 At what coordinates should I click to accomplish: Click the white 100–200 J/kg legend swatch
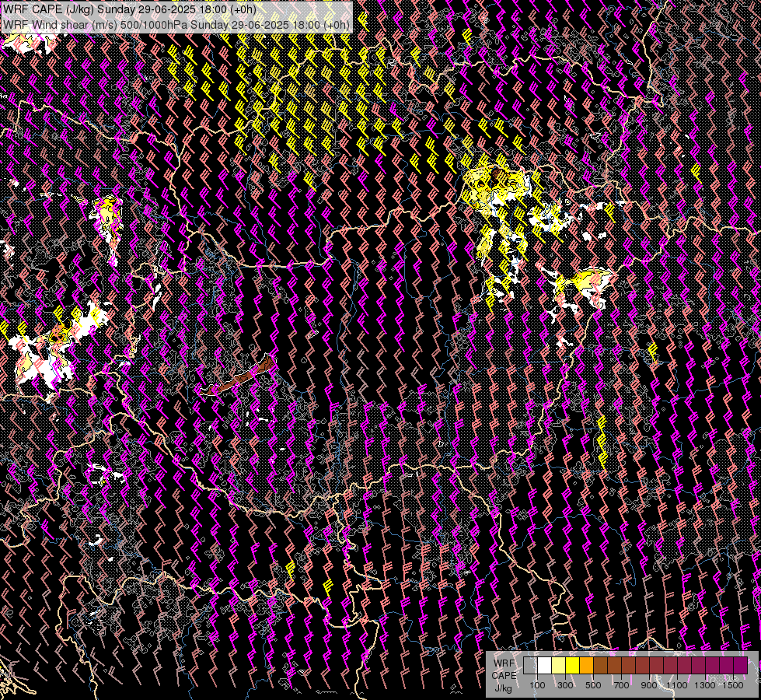coord(545,665)
